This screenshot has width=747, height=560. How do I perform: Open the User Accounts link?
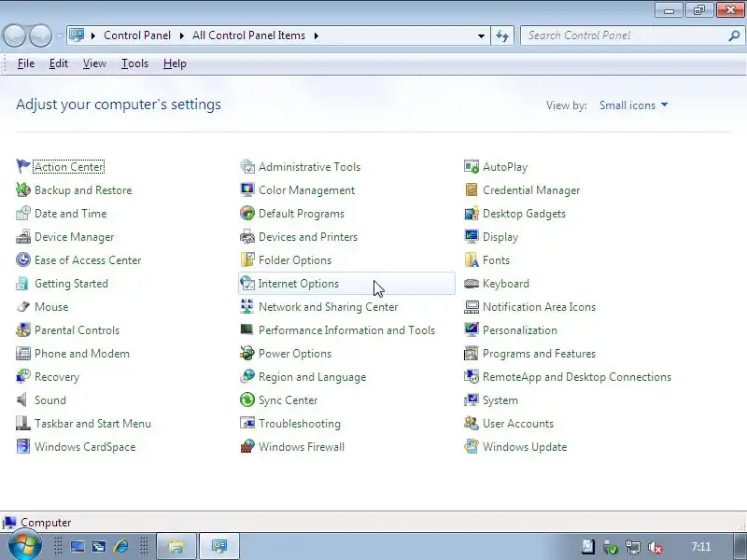[x=518, y=424]
